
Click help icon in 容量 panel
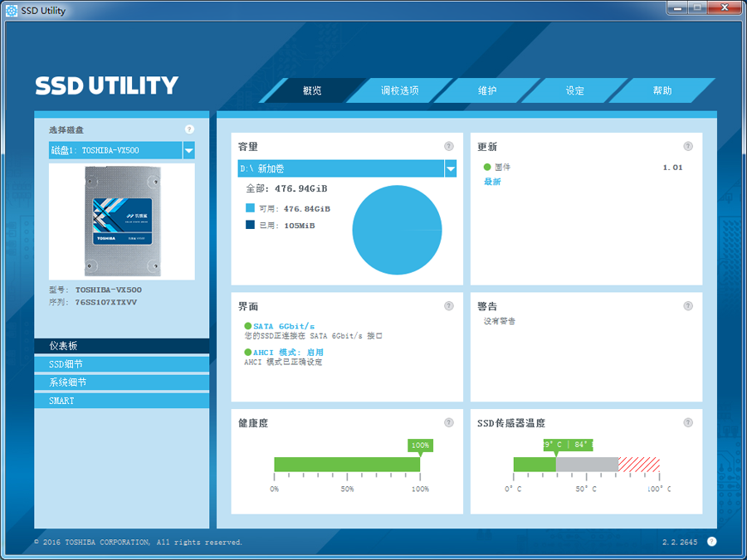[x=449, y=147]
